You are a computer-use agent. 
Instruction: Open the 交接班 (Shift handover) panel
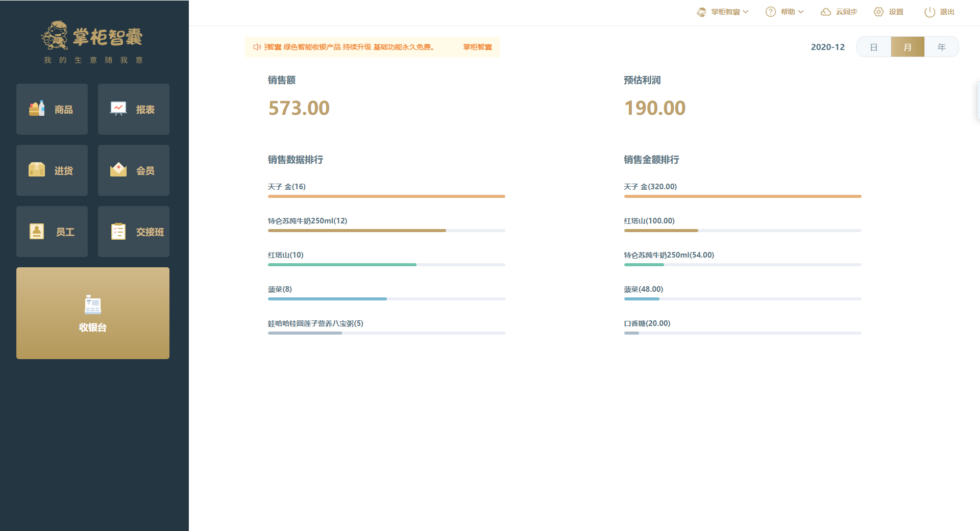tap(133, 231)
